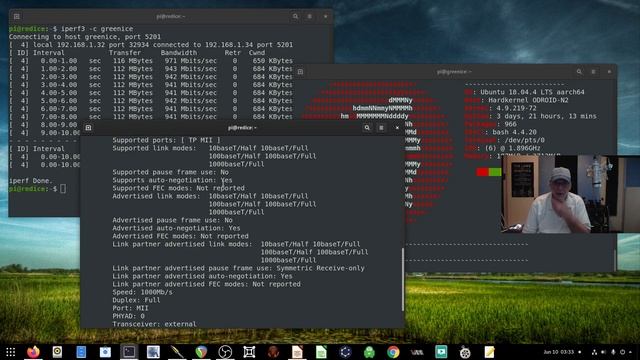640x360 pixels.
Task: Click the 'PHYAD: 0' line
Action: (129, 316)
